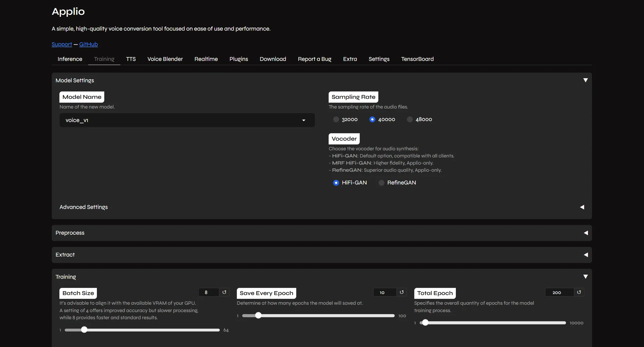Click the Batch Size number field

click(209, 292)
